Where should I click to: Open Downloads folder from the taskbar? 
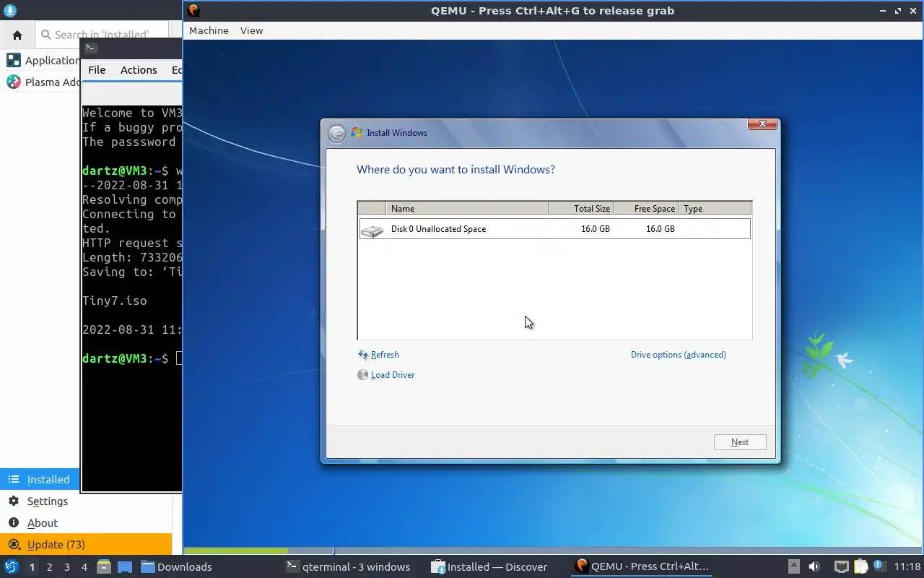point(176,567)
